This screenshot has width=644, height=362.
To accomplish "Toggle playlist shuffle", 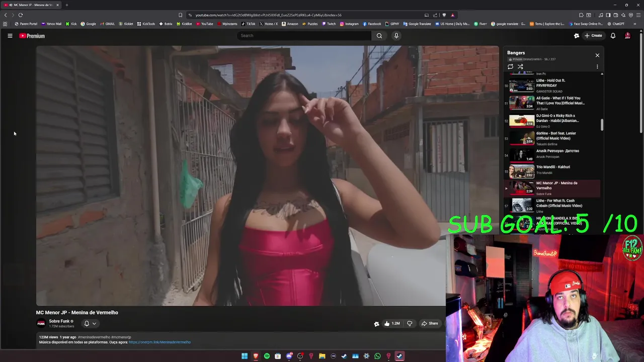I will coord(520,66).
